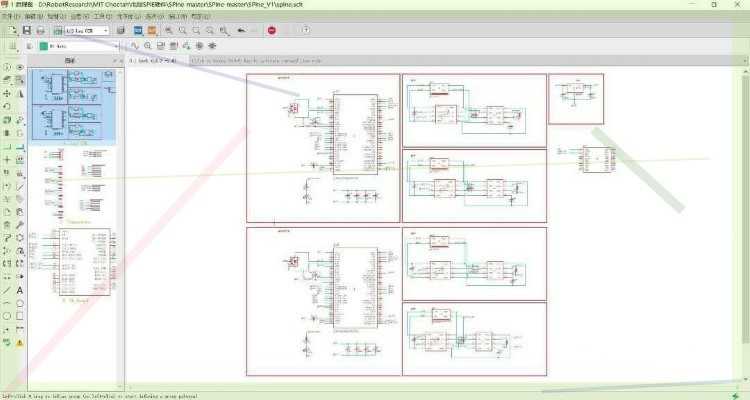
Task: Click the Undo arrow icon in toolbar
Action: tap(242, 31)
